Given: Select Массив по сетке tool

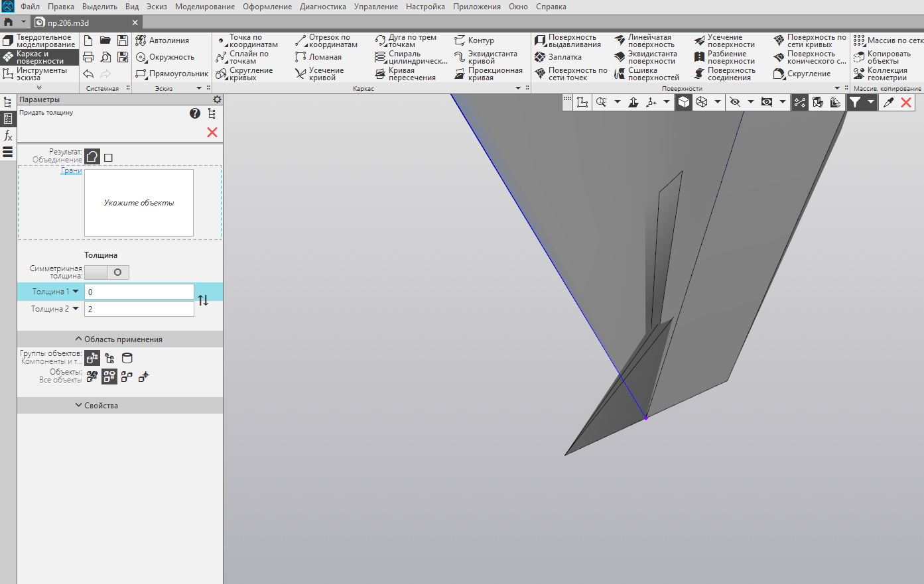Looking at the screenshot, I should click(888, 40).
